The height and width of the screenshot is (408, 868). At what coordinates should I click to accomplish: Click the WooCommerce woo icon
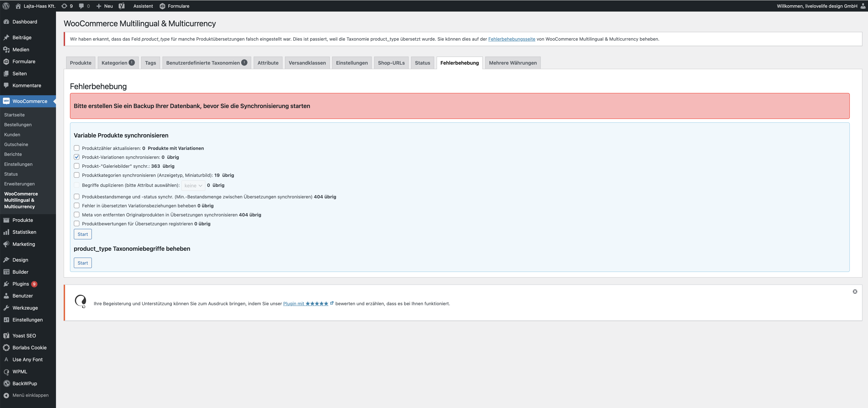click(x=6, y=101)
